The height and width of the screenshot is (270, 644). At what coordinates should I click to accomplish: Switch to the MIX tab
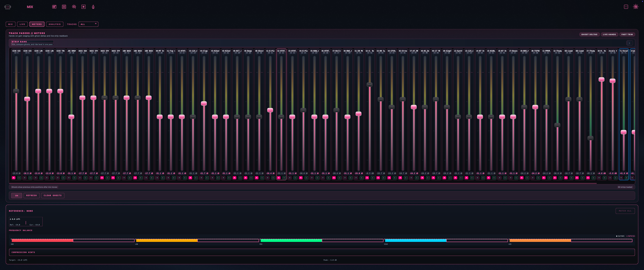pyautogui.click(x=10, y=24)
